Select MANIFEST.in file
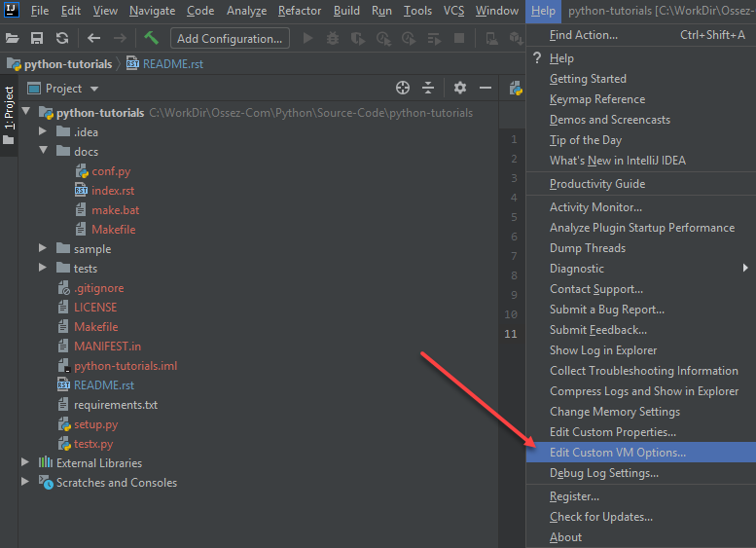This screenshot has height=548, width=756. [108, 347]
